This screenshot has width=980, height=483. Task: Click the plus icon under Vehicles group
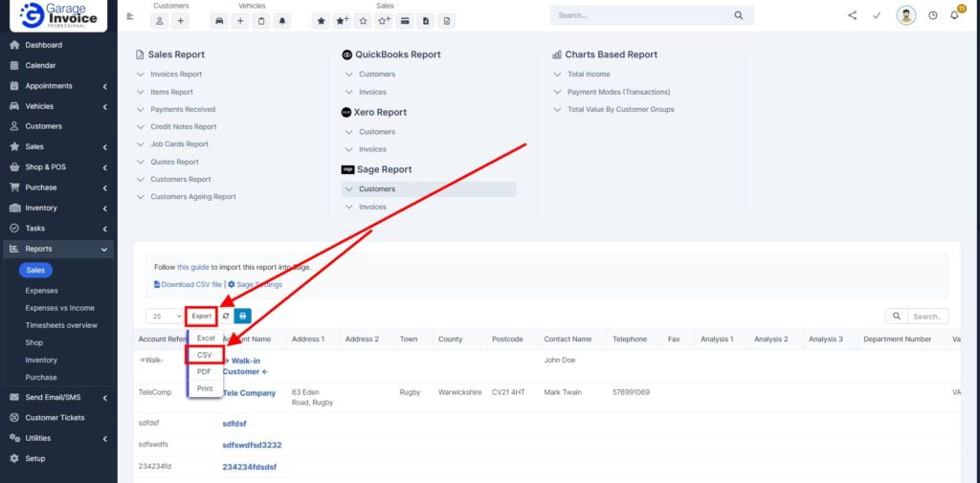tap(240, 21)
